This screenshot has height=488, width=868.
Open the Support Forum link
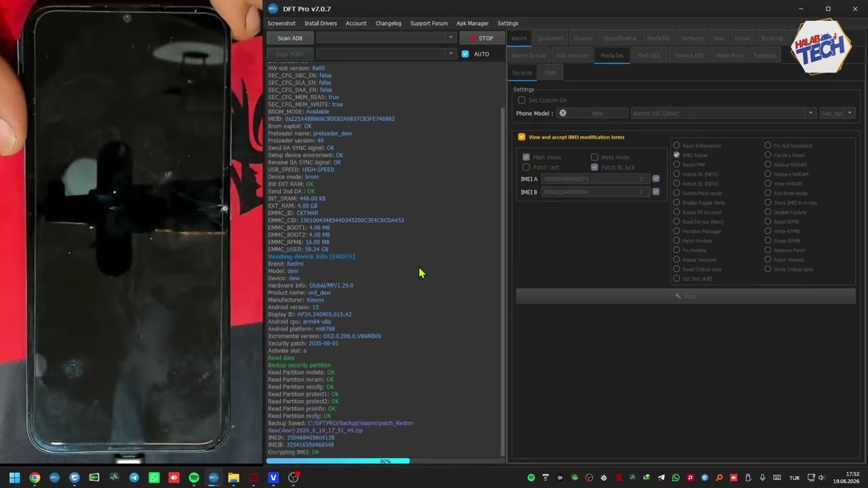(429, 24)
